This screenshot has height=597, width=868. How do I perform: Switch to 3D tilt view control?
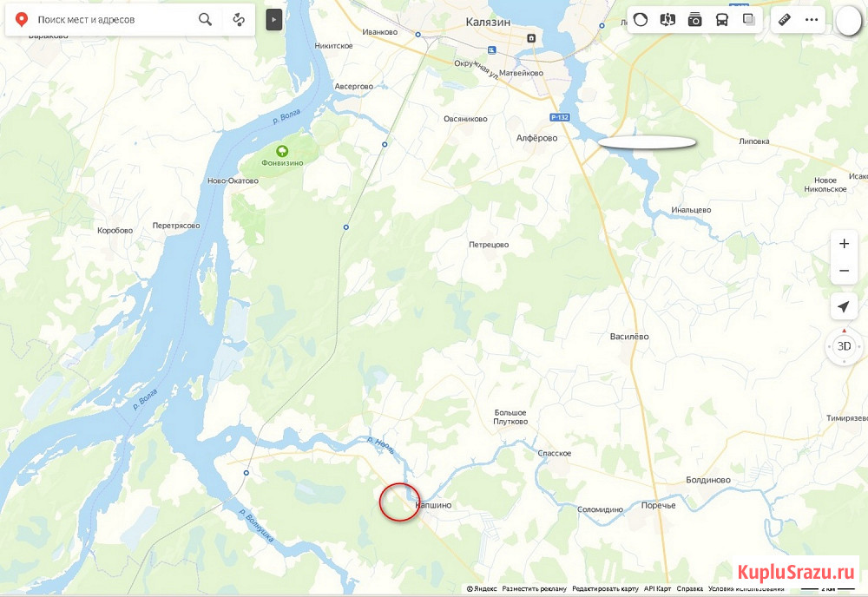coord(845,346)
